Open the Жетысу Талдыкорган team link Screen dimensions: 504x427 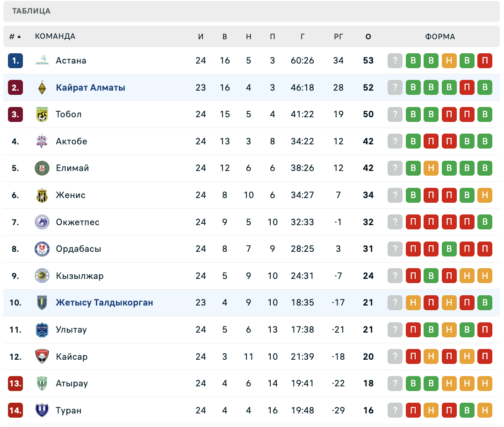pos(104,303)
